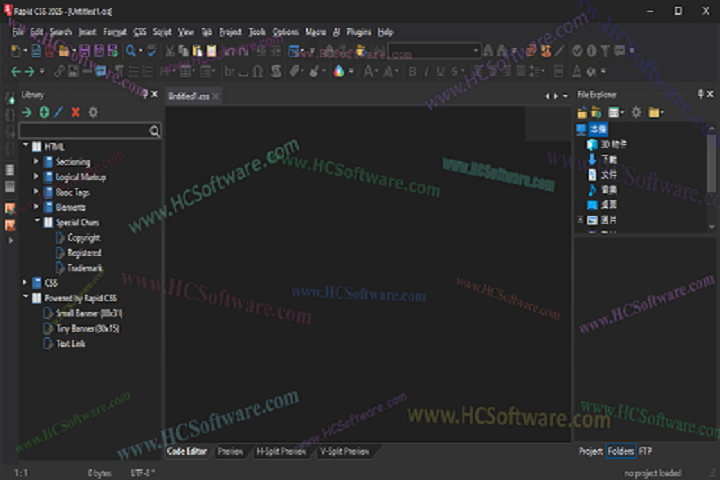Click the File Explorer settings gear icon

tap(636, 112)
